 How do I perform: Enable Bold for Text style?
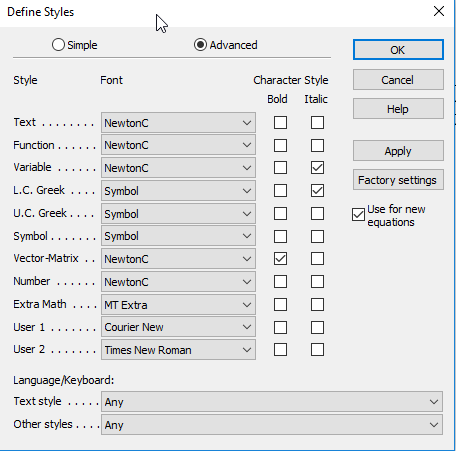tap(280, 122)
